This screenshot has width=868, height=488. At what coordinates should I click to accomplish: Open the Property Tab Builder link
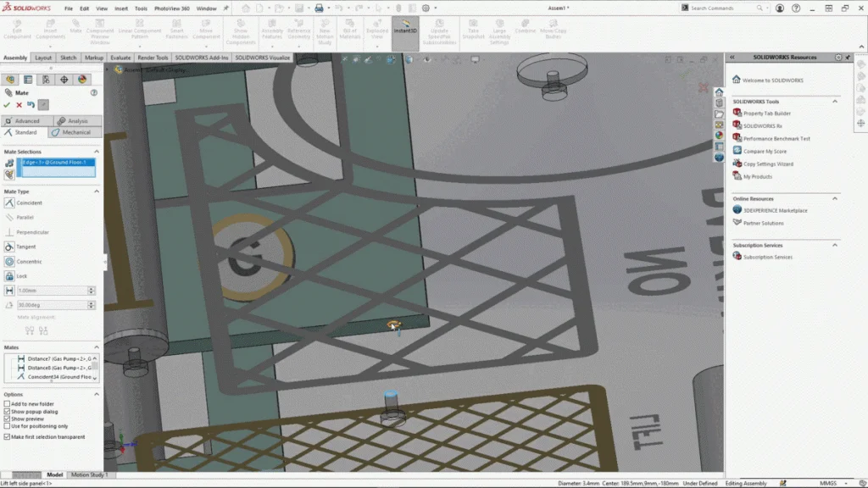(x=766, y=113)
